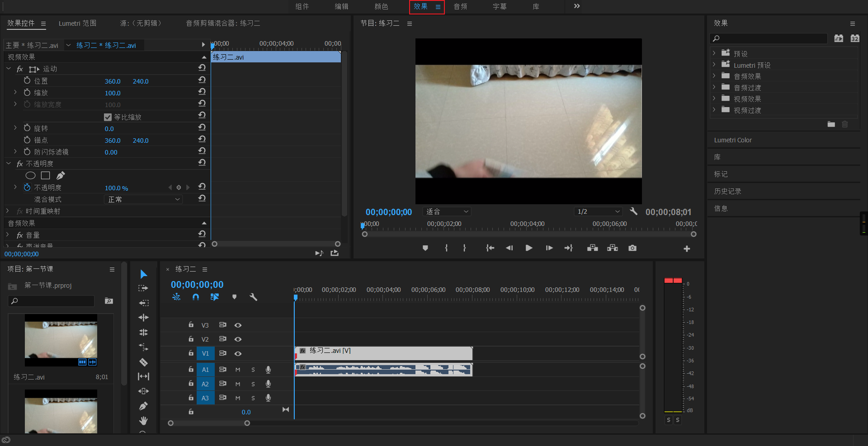Image resolution: width=868 pixels, height=446 pixels.
Task: Expand the 缩放 property
Action: click(15, 92)
